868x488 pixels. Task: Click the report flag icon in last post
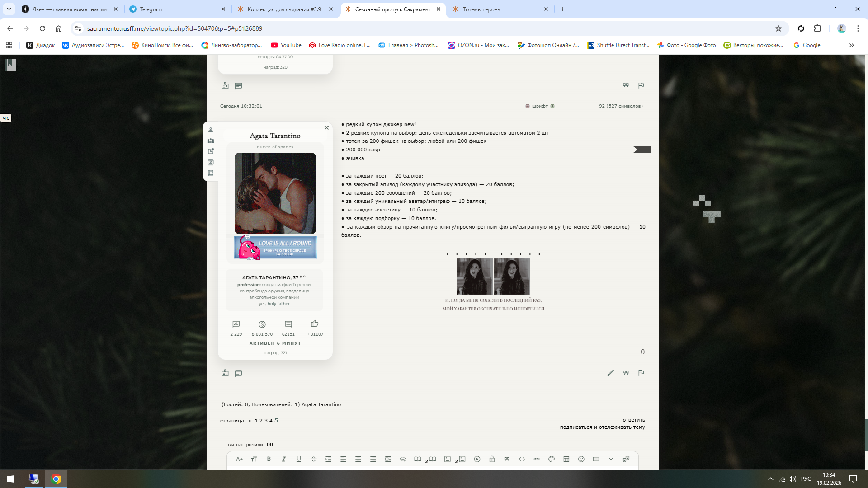tap(641, 373)
